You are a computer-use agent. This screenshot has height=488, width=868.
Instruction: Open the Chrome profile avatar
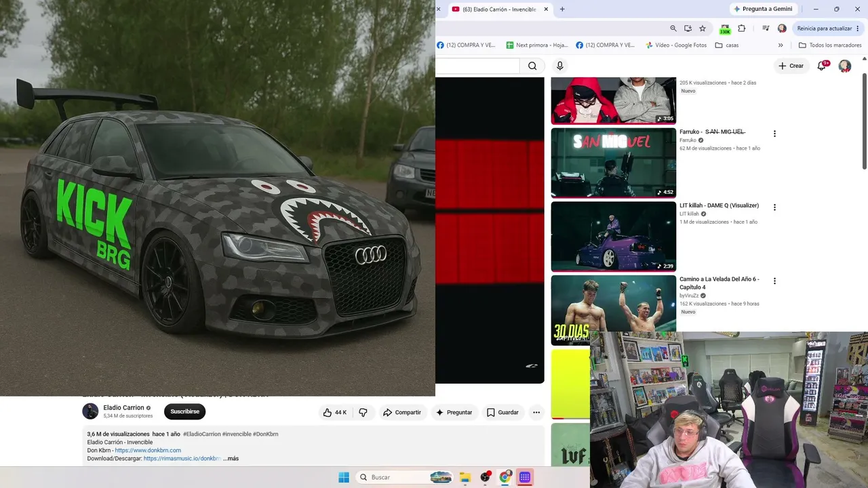(782, 28)
